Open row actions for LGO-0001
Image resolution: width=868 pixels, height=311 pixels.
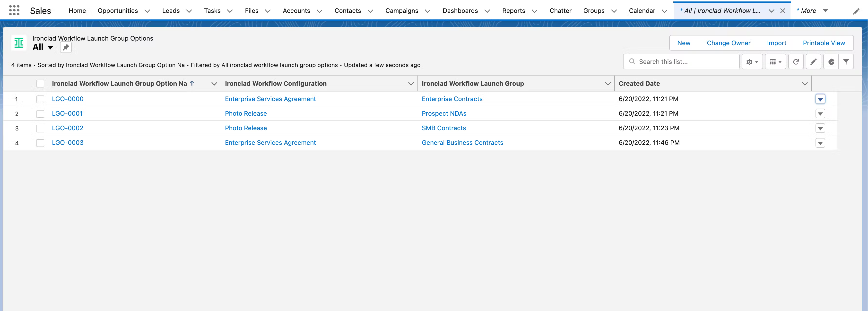[820, 114]
